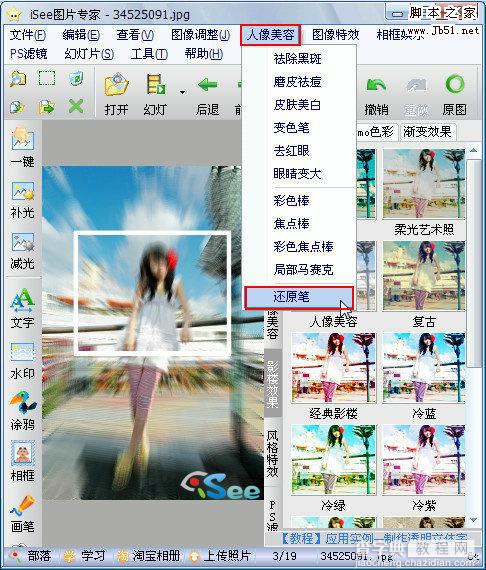Open a file with 打开 icon
Screen dimensions: 486x570
116,95
